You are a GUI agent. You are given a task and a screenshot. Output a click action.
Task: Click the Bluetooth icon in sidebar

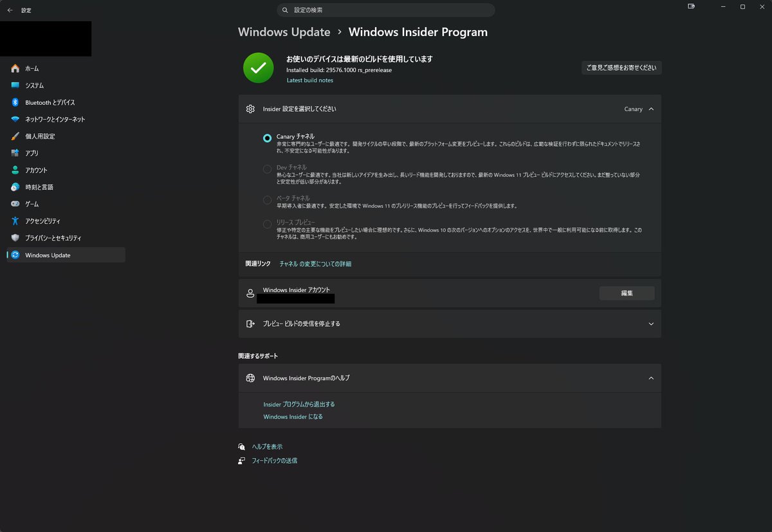coord(15,102)
